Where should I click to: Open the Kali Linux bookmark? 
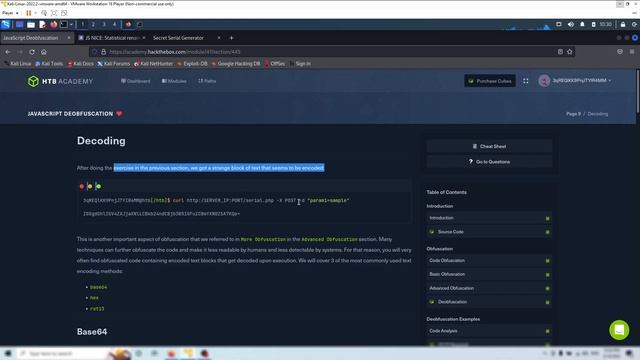[18, 64]
